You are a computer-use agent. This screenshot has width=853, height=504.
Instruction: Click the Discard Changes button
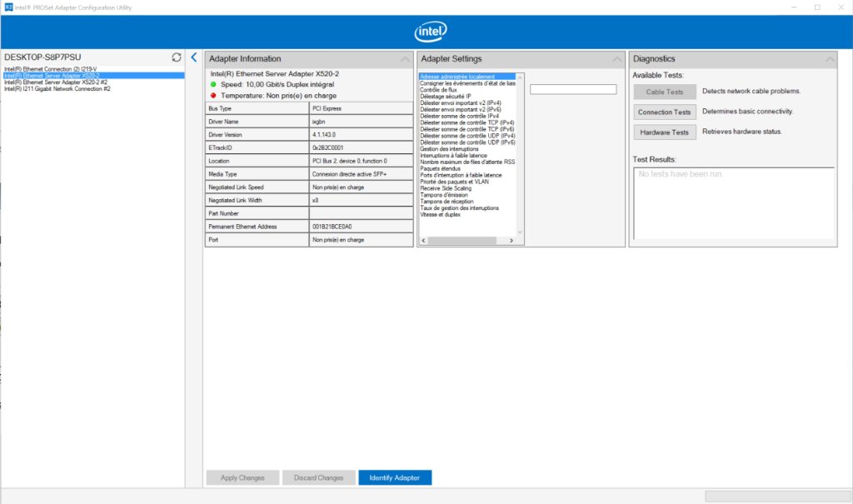[x=318, y=477]
